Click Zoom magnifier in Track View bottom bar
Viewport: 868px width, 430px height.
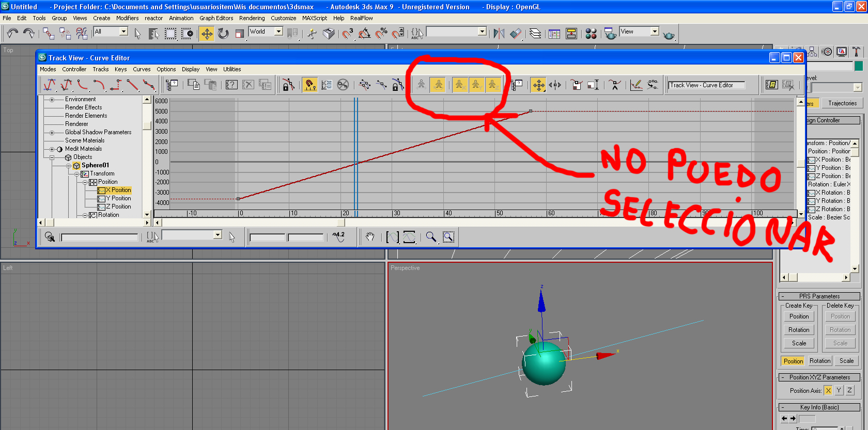pyautogui.click(x=430, y=237)
